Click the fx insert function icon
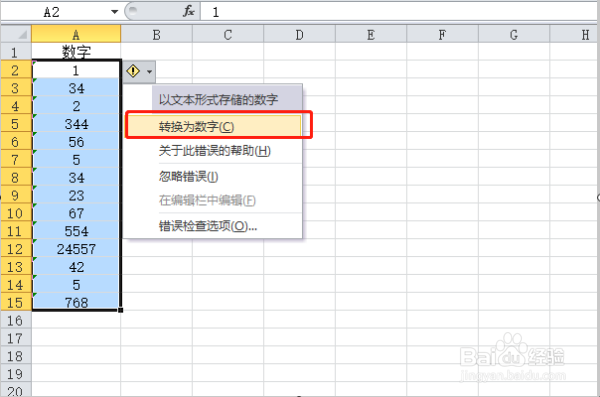Image resolution: width=600 pixels, height=397 pixels. click(189, 11)
